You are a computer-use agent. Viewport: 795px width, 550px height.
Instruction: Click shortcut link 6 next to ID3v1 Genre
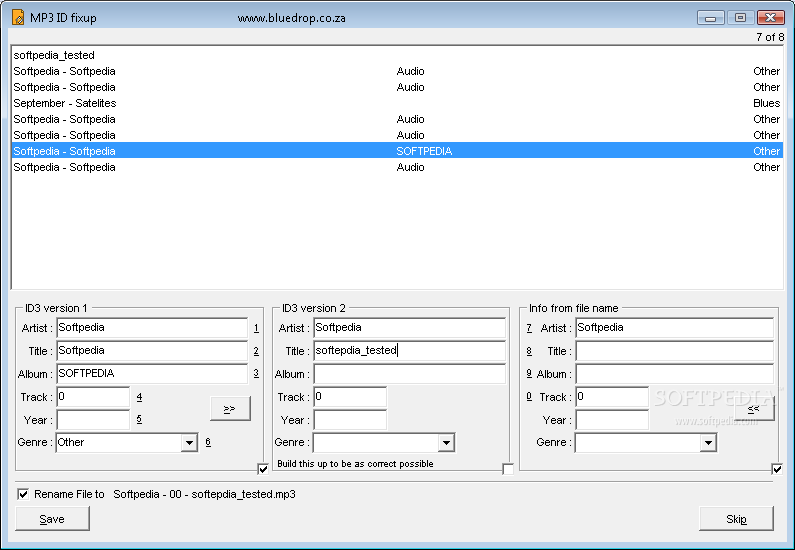point(208,442)
